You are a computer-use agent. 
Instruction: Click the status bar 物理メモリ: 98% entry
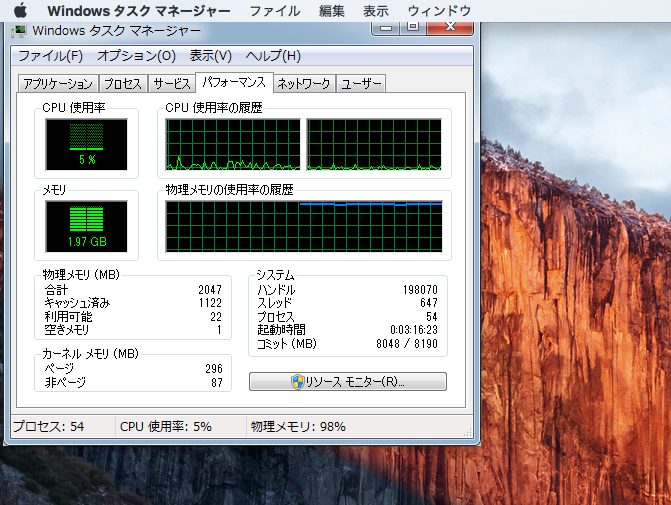(298, 427)
